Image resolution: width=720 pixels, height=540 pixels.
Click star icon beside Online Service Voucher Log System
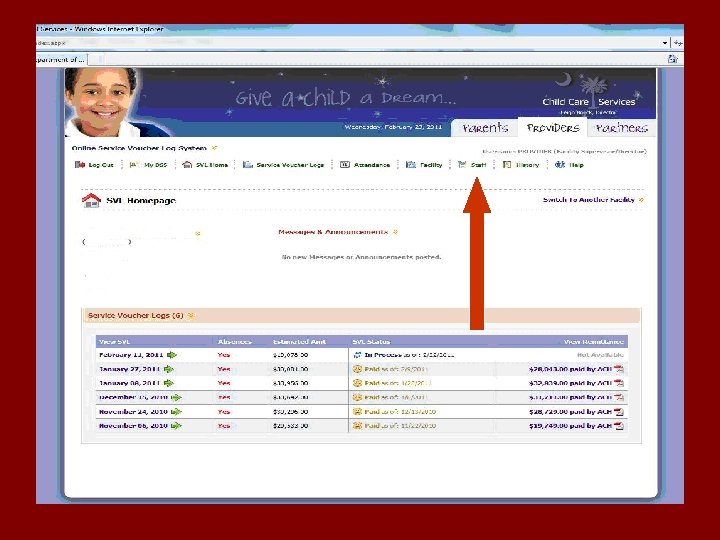tap(214, 148)
